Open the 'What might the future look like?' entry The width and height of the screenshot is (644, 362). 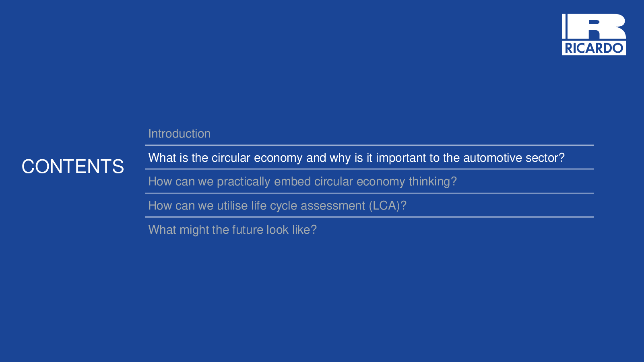233,230
